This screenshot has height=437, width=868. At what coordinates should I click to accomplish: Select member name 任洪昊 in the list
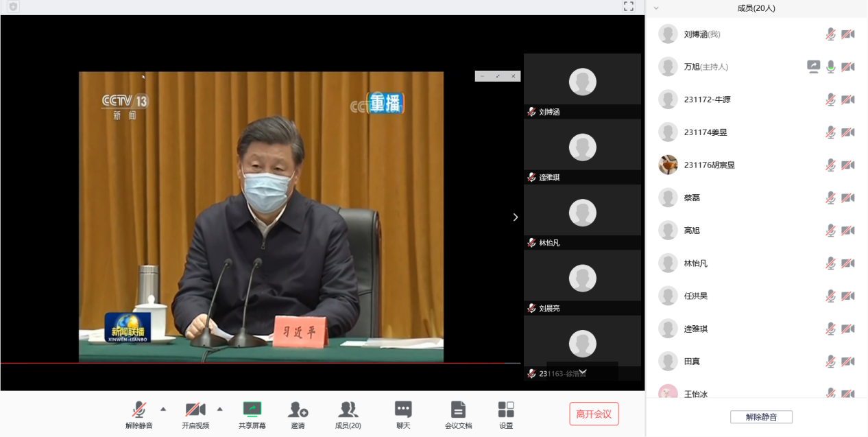click(696, 296)
